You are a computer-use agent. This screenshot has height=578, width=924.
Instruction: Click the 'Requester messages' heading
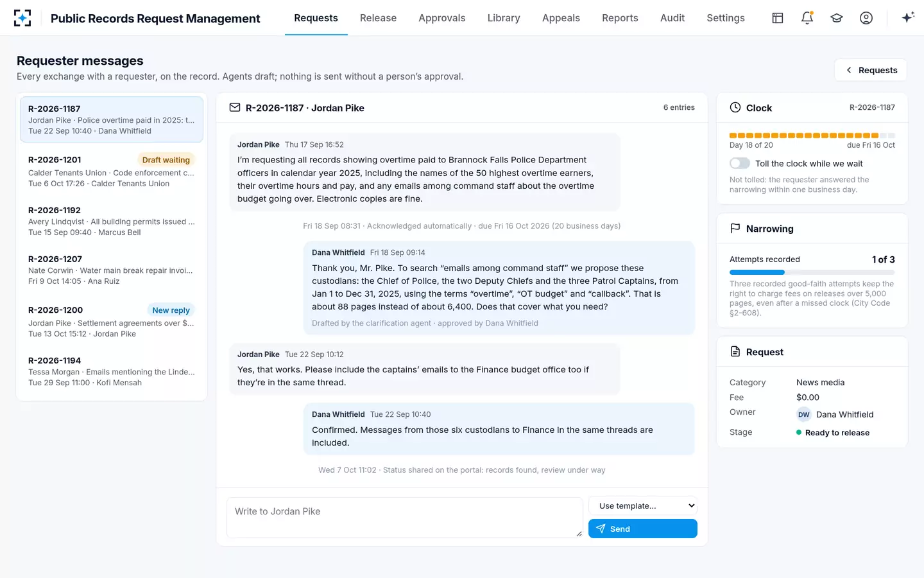[x=80, y=60]
